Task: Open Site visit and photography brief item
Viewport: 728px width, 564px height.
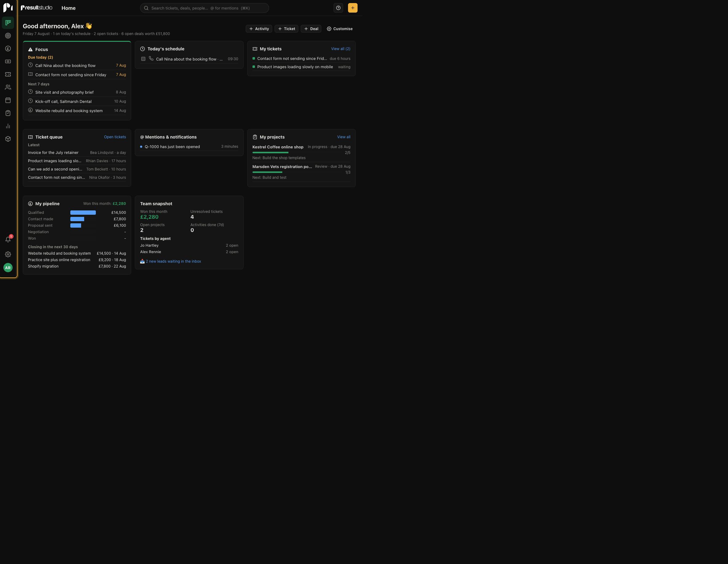Action: (x=77, y=92)
